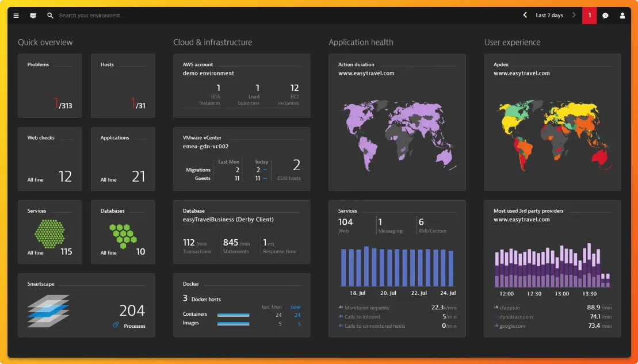Open the Last 7 days timeframe selector
638x364 pixels.
[x=549, y=16]
